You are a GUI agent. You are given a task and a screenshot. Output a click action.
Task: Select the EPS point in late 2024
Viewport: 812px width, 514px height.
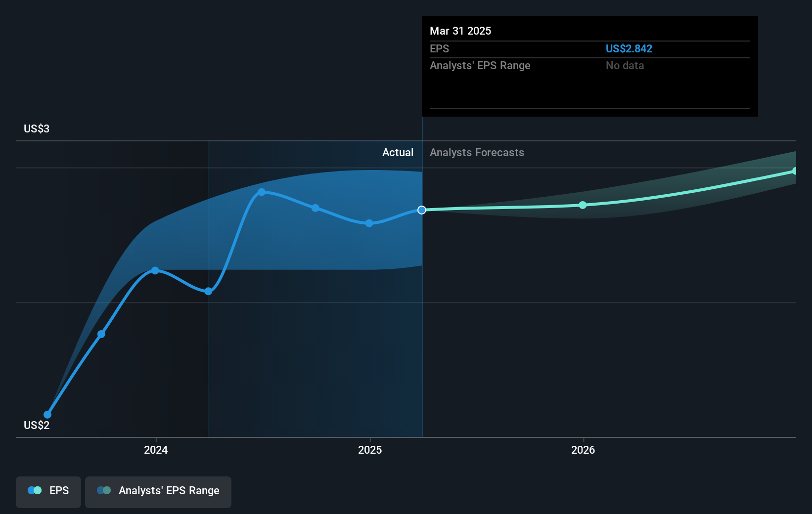pyautogui.click(x=316, y=208)
